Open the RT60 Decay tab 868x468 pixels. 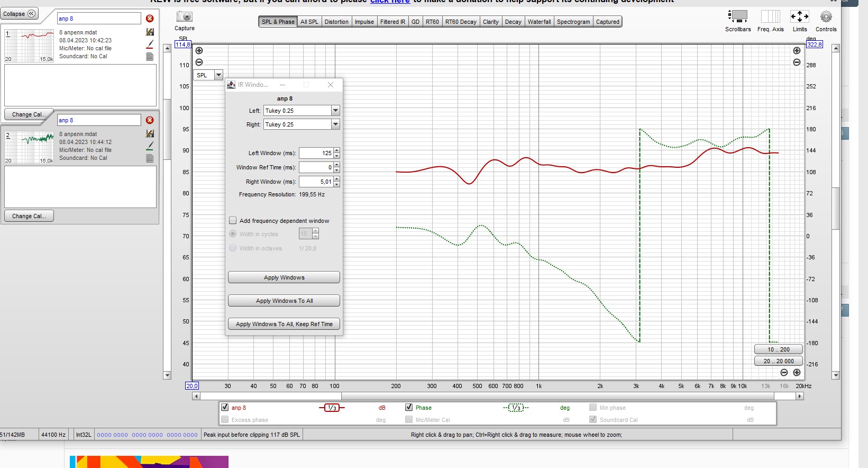click(461, 22)
